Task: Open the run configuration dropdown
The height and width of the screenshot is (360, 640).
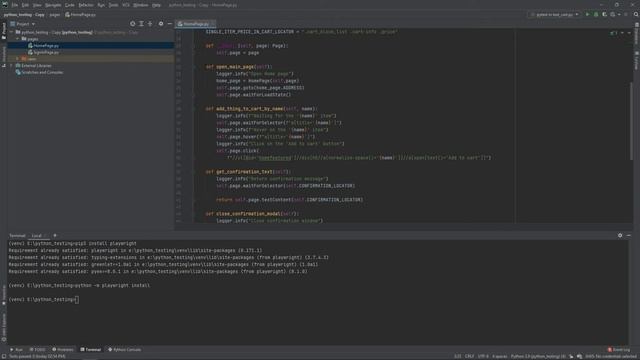Action: point(554,14)
